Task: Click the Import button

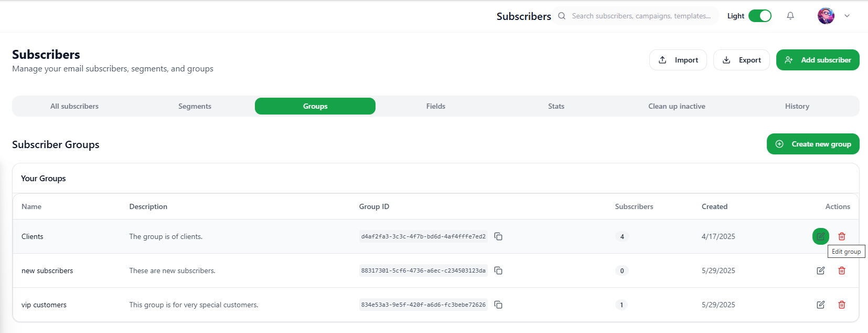Action: pos(678,60)
